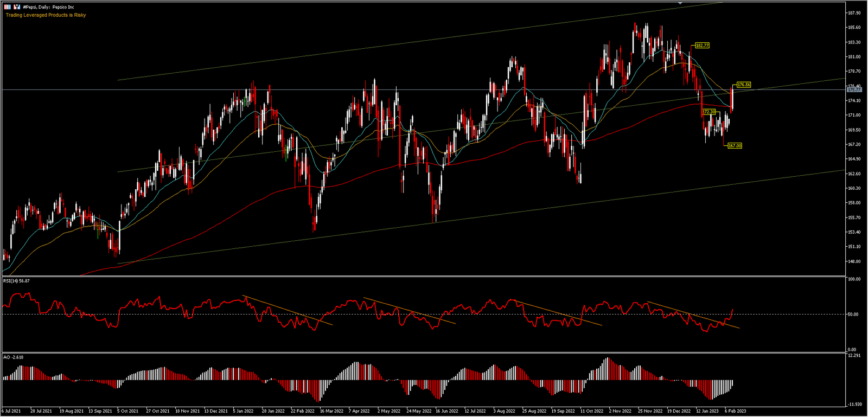This screenshot has height=417, width=868.
Task: Click the RSI(14) indicator label
Action: (x=16, y=281)
